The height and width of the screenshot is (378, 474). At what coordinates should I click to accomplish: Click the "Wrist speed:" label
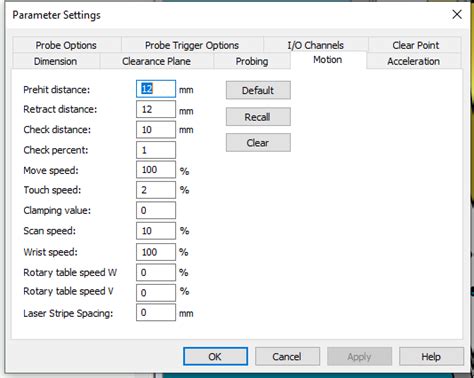[50, 252]
